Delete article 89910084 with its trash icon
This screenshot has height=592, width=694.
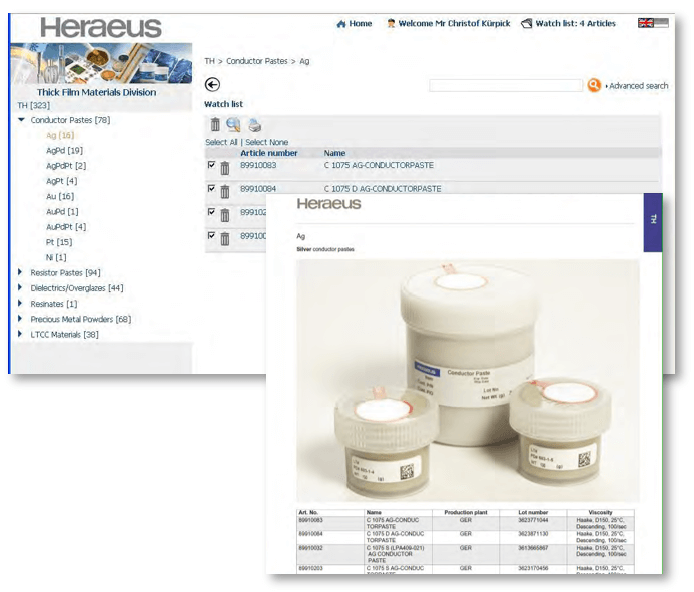(x=225, y=192)
